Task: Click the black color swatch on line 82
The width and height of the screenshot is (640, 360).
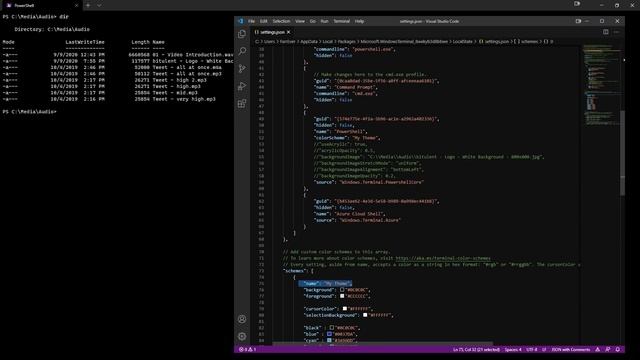Action: [332, 328]
